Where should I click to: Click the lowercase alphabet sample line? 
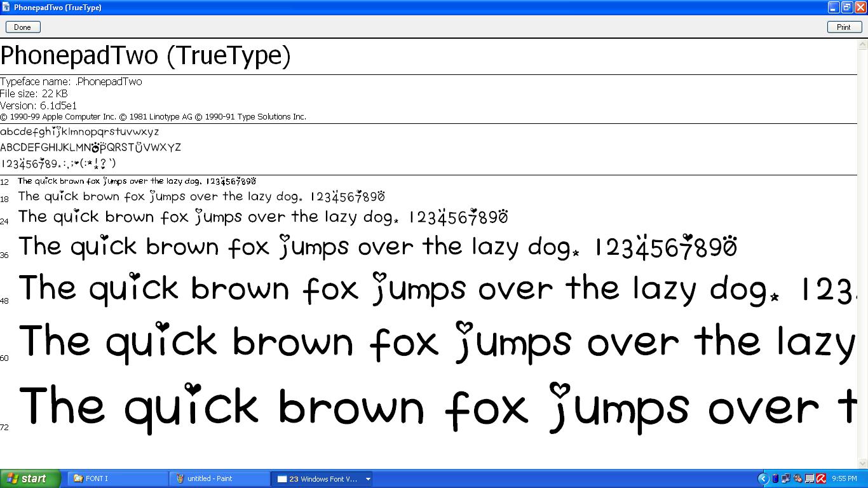pyautogui.click(x=79, y=132)
